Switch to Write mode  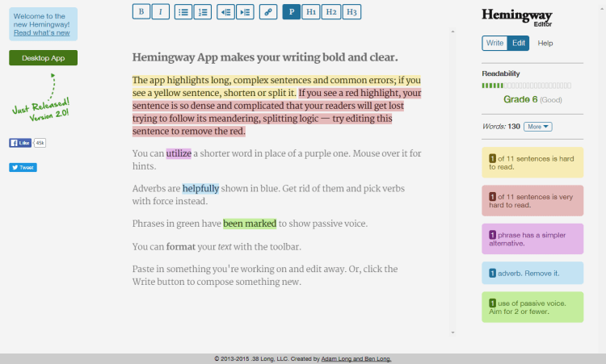pos(494,43)
